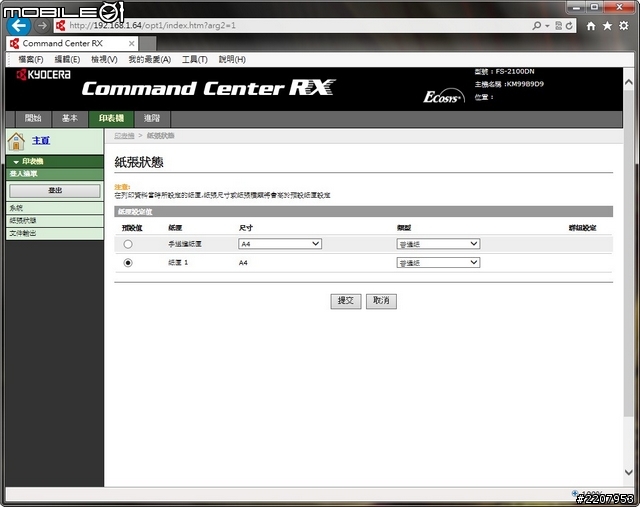This screenshot has height=507, width=640.
Task: Select the manual feed tray radio button
Action: 128,244
